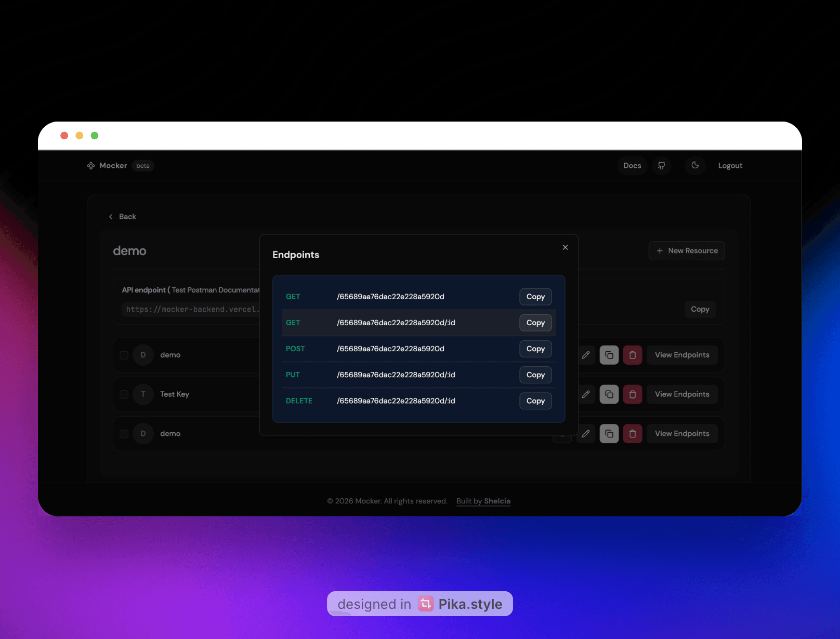This screenshot has width=840, height=639.
Task: Open the GitHub repository icon
Action: tap(662, 165)
